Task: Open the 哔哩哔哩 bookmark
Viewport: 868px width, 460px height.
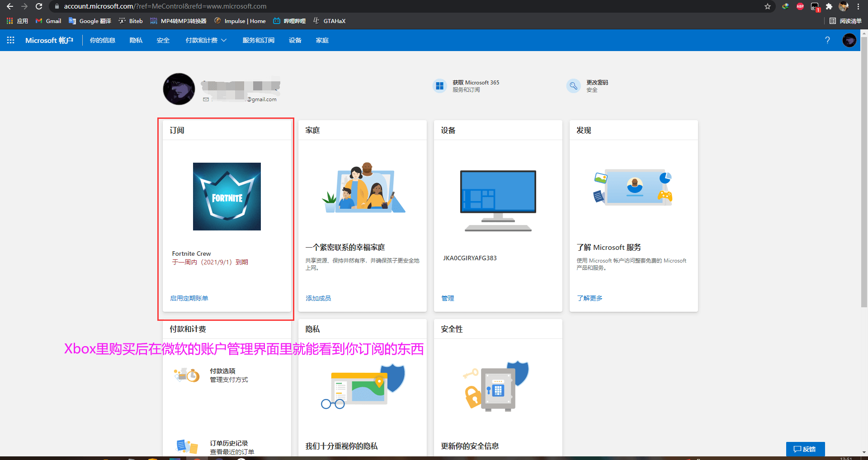Action: (289, 21)
